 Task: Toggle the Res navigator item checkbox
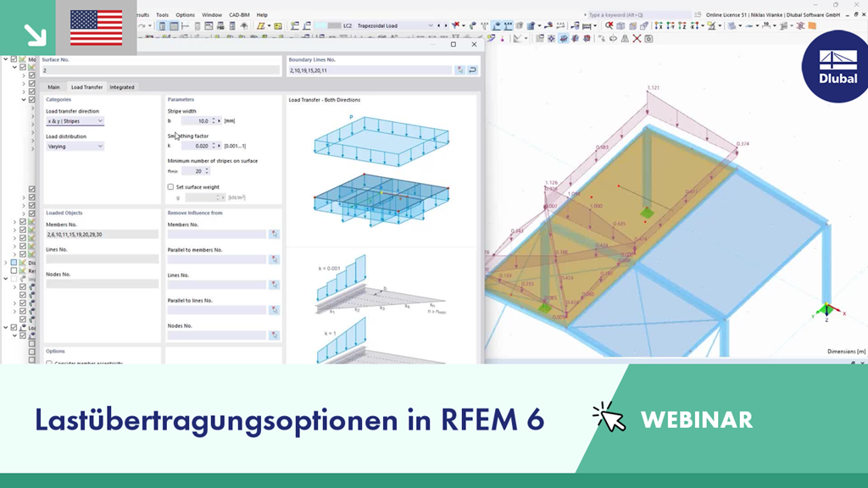click(x=14, y=271)
